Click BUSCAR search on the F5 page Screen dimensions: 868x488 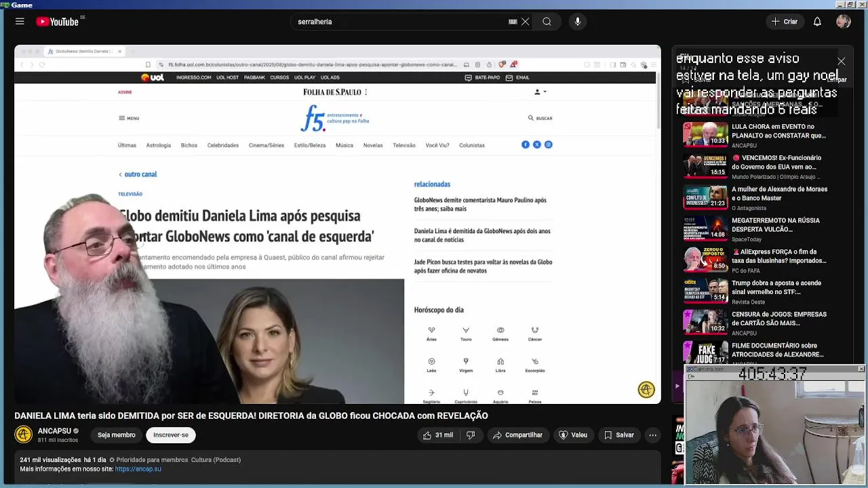coord(540,118)
